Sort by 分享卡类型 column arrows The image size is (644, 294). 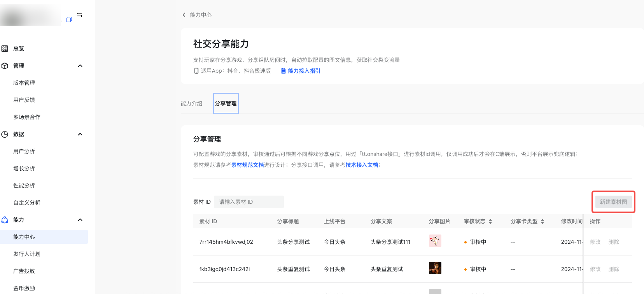(x=542, y=221)
